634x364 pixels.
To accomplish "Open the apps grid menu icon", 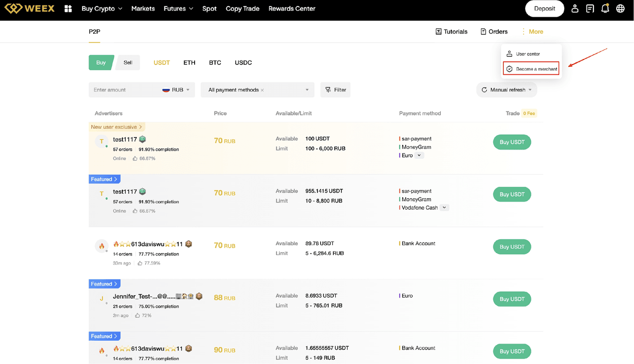I will pos(68,8).
